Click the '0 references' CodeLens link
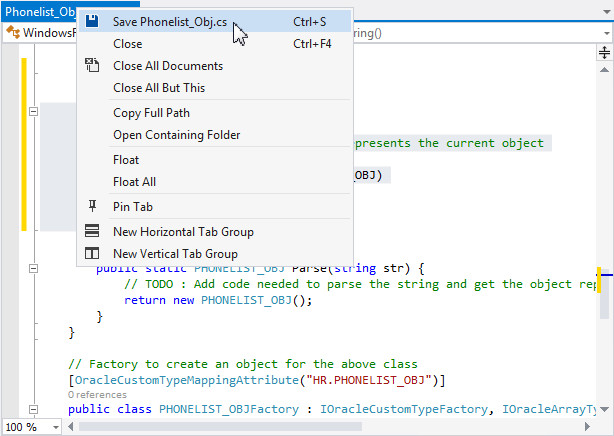 coord(97,394)
